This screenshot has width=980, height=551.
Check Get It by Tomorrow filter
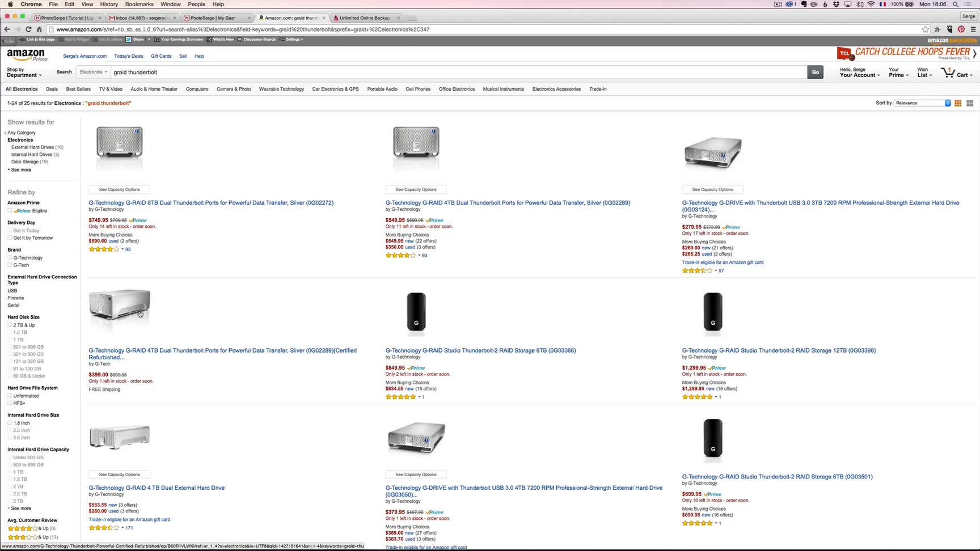pyautogui.click(x=10, y=238)
